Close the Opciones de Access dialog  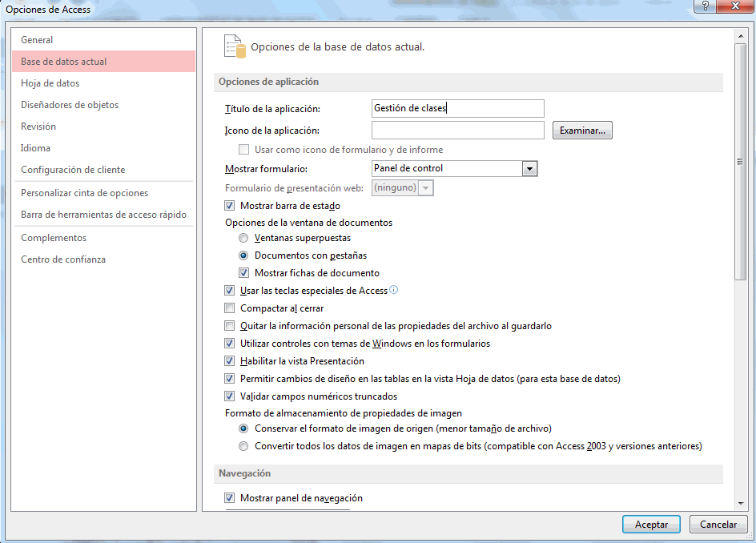point(735,6)
